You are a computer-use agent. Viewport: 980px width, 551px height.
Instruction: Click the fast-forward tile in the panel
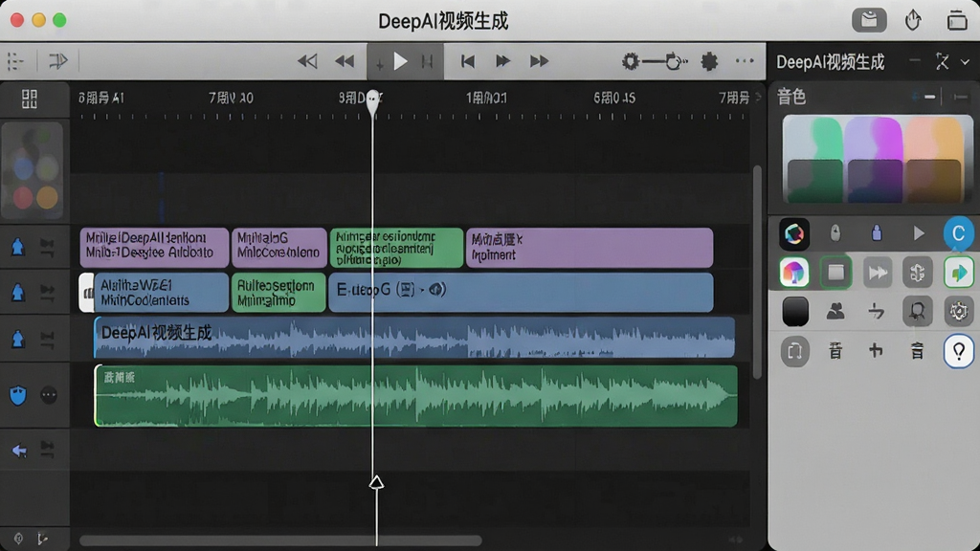877,273
